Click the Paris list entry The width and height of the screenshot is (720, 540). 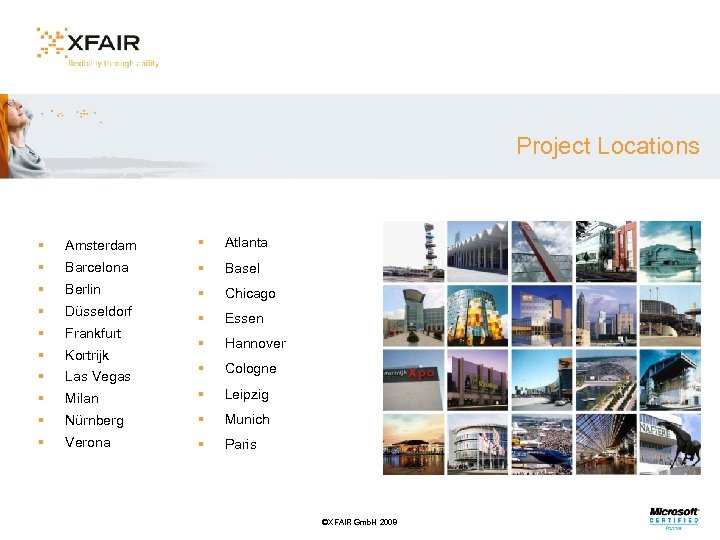241,444
